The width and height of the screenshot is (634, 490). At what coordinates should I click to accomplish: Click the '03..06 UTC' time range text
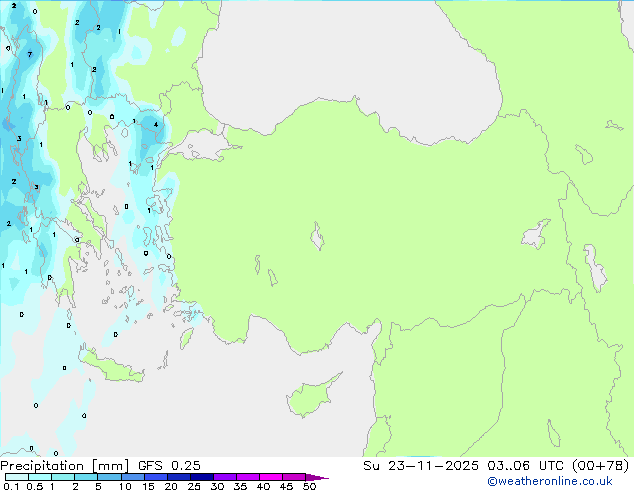tap(525, 466)
